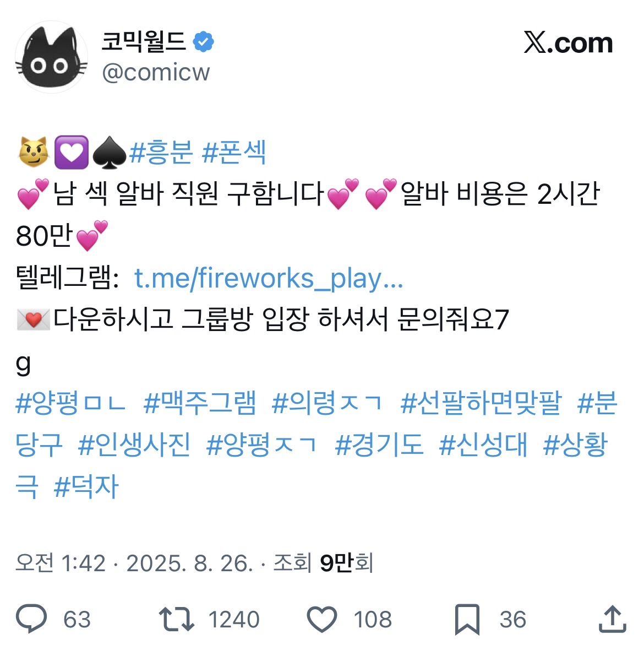644x661 pixels.
Task: Click the 코믹월드 display name
Action: point(144,41)
